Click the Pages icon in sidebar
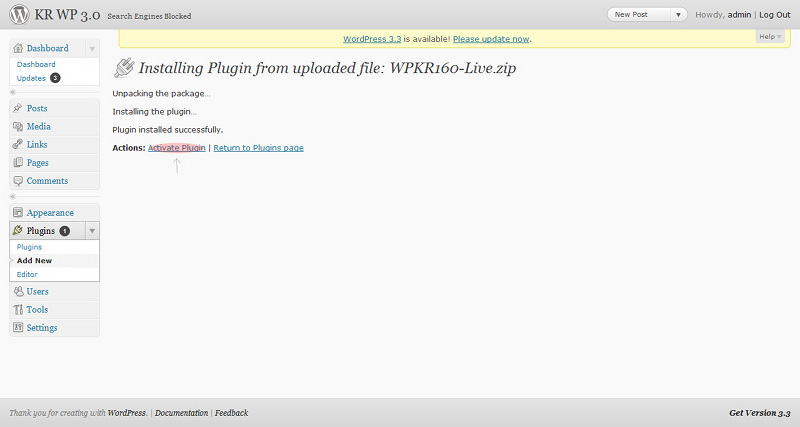 [18, 163]
